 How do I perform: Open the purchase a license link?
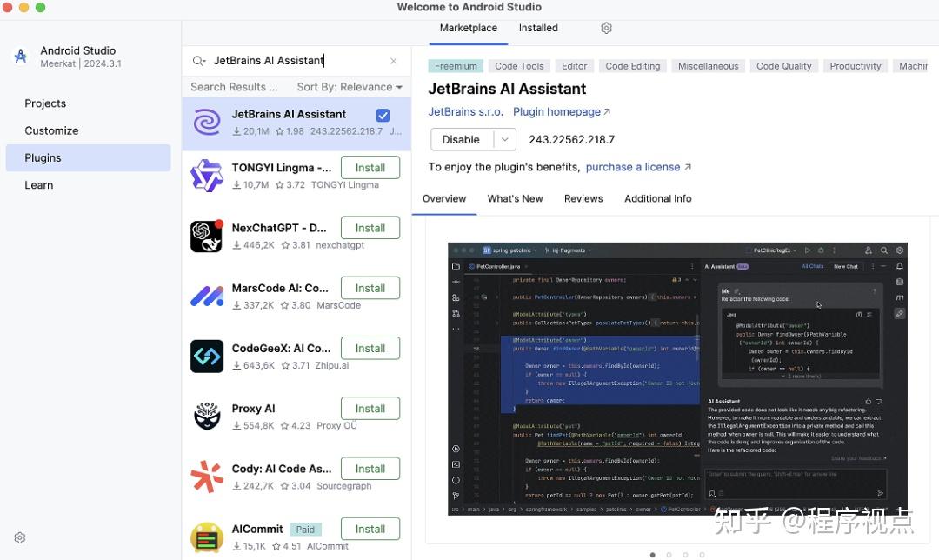[632, 167]
